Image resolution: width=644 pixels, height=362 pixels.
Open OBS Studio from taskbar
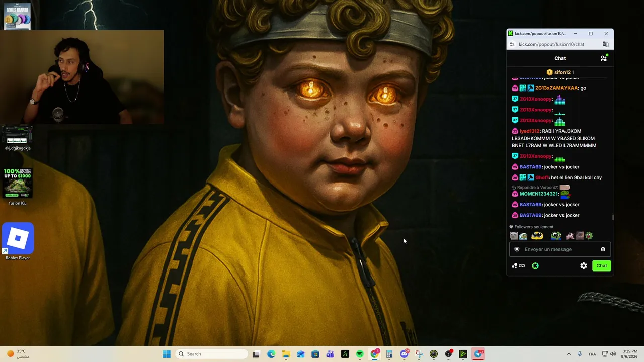coord(448,354)
